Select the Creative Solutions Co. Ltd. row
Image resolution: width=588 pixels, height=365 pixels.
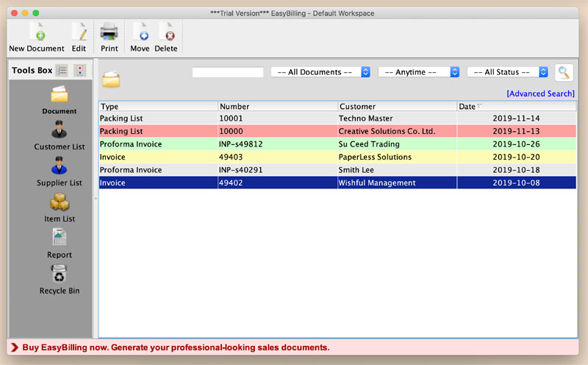[x=337, y=131]
